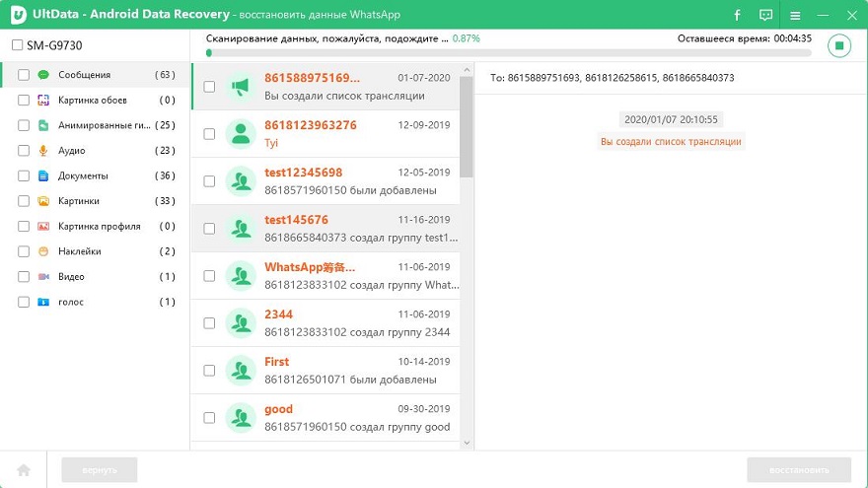
Task: Click the group avatar for good
Action: pos(241,418)
